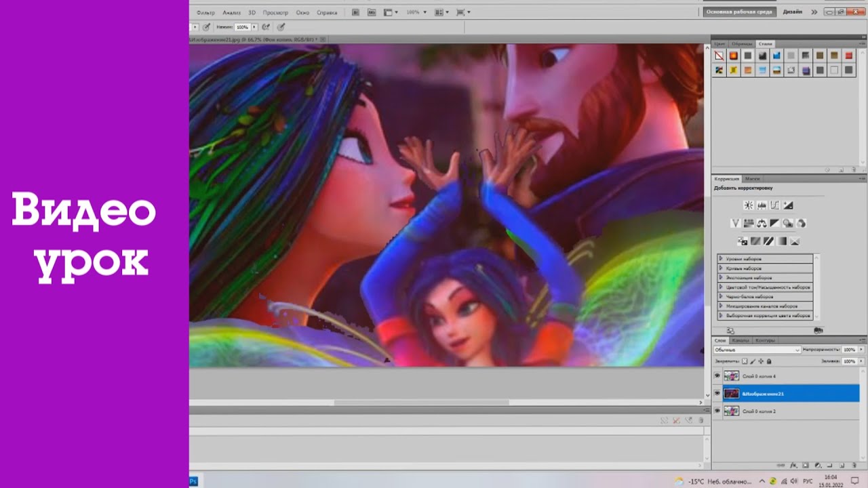
Task: Add a Vibrance adjustment
Action: (x=735, y=223)
